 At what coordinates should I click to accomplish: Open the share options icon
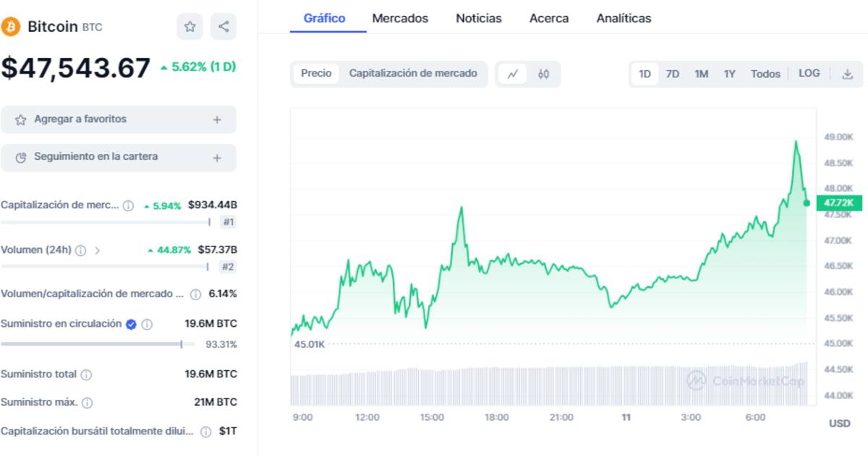[x=224, y=26]
